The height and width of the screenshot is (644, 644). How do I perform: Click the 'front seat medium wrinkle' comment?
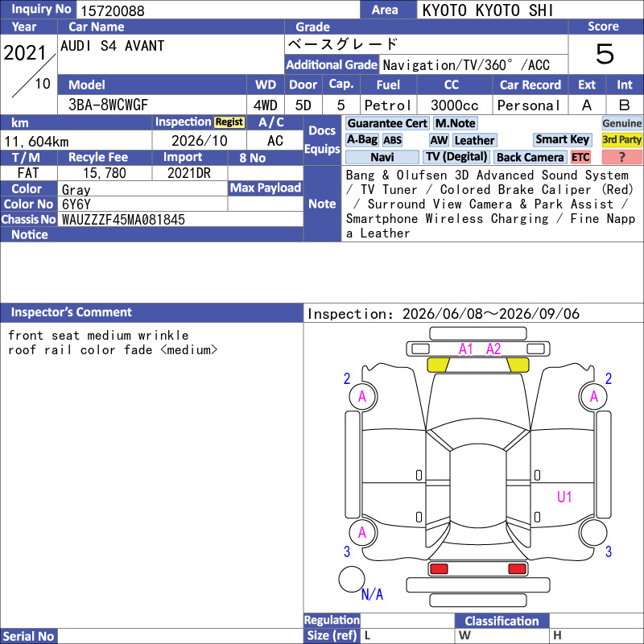coord(98,336)
